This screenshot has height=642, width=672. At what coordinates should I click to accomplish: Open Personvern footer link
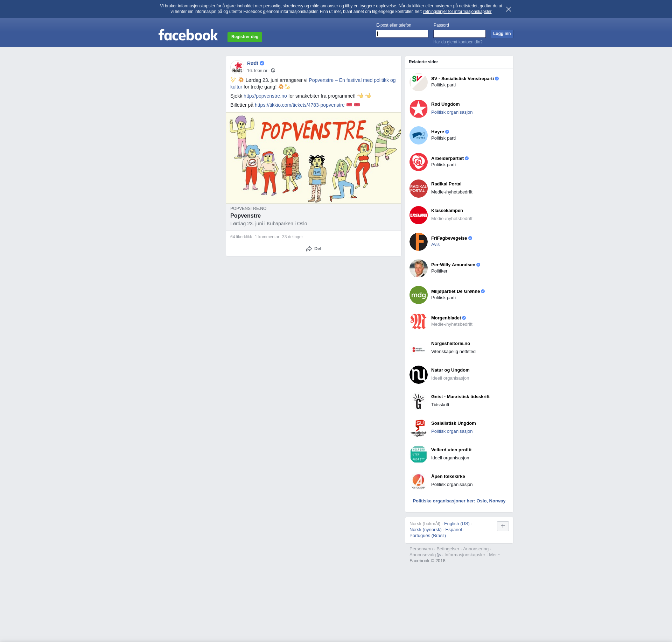click(x=421, y=549)
